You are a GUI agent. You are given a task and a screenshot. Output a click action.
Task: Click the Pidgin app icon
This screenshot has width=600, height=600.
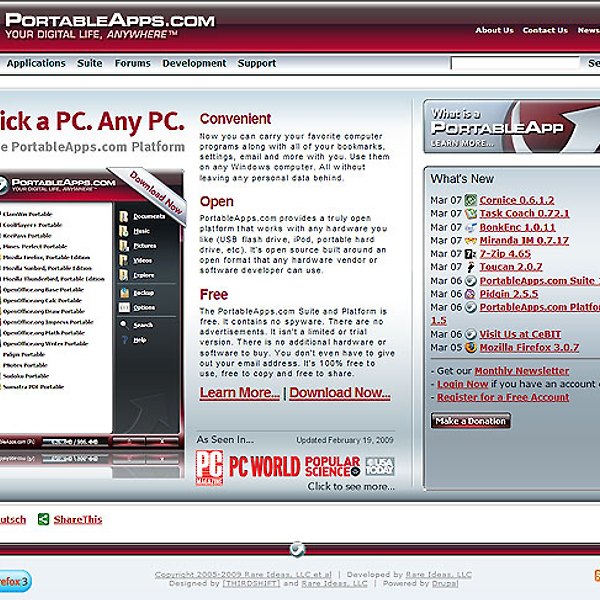(x=470, y=294)
